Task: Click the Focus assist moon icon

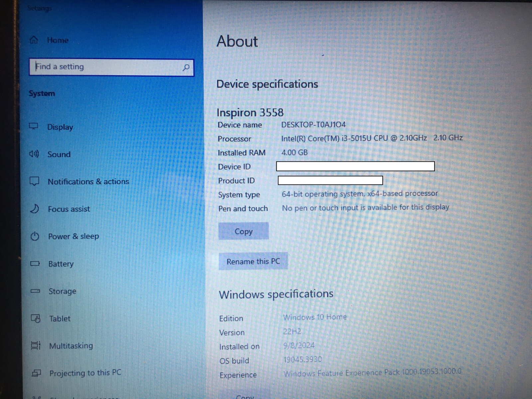Action: pyautogui.click(x=35, y=209)
